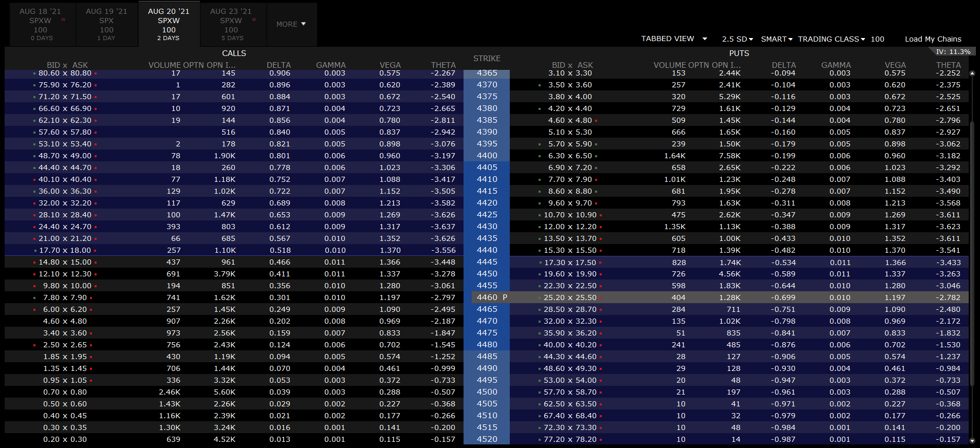Image resolution: width=980 pixels, height=448 pixels.
Task: Switch to the AUG 19 '21 SPX tab
Action: (106, 24)
